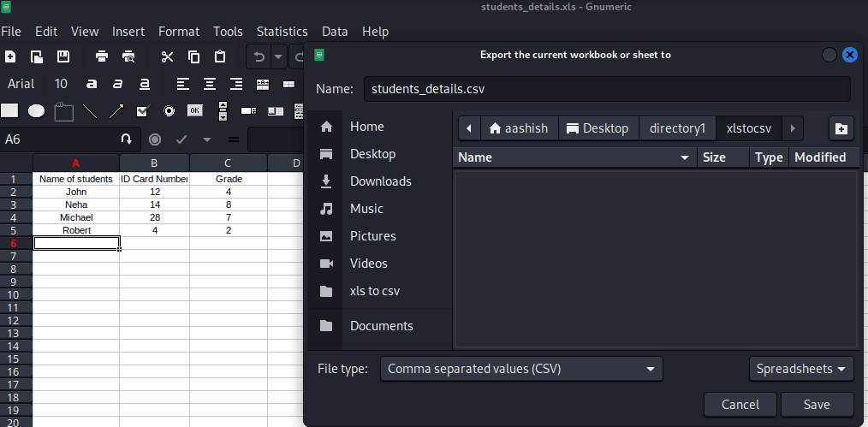Merge cells toolbar icon
This screenshot has height=427, width=868.
click(289, 84)
